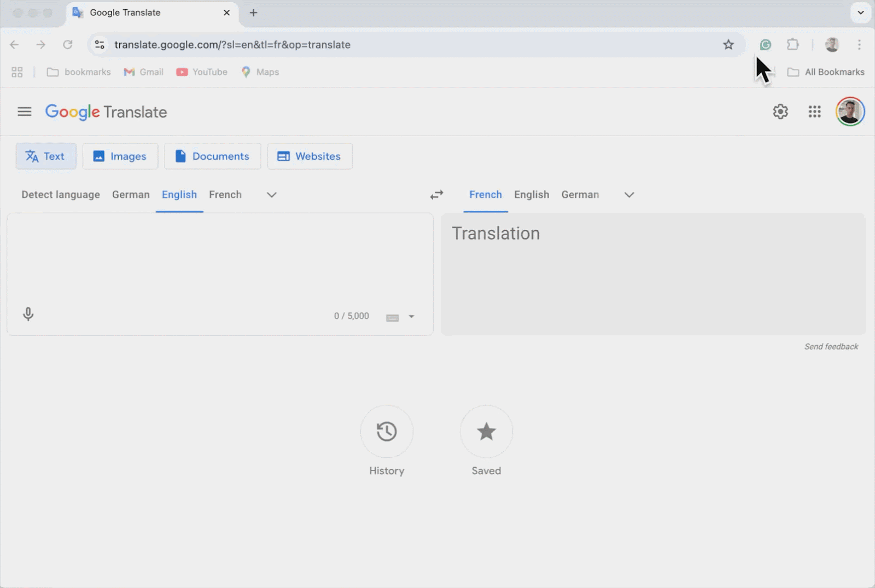Screen dimensions: 875x588
Task: Bookmark this page with star icon
Action: [x=728, y=45]
